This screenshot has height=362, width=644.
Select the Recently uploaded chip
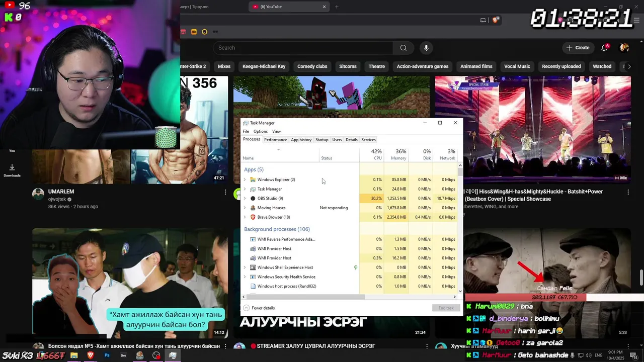[561, 66]
